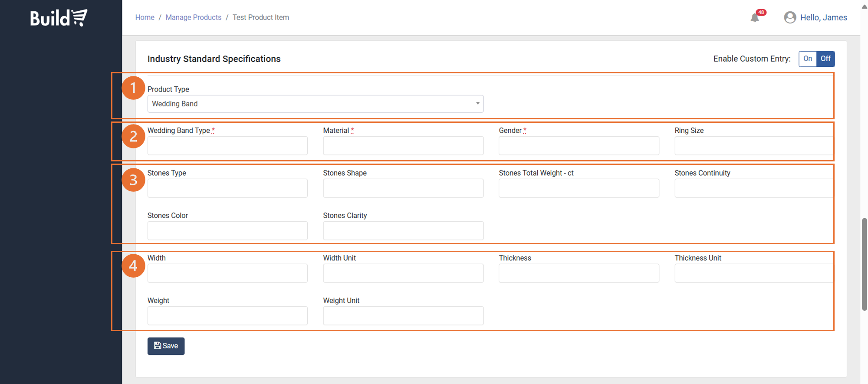
Task: Focus the Width input field
Action: [x=227, y=273]
